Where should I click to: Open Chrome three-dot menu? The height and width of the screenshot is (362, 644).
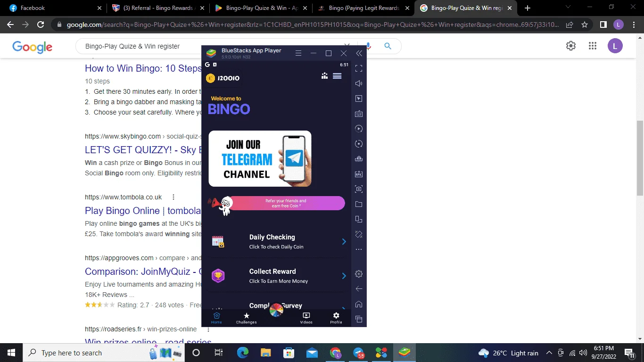(634, 25)
